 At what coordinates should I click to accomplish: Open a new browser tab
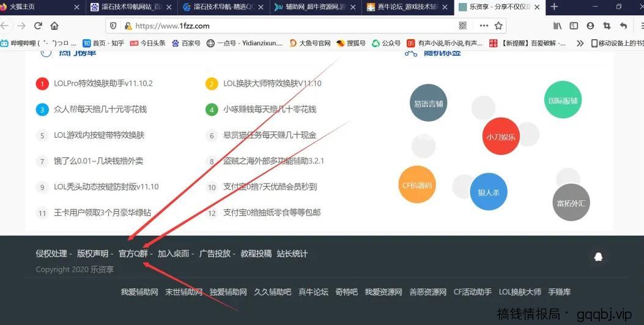pos(554,7)
